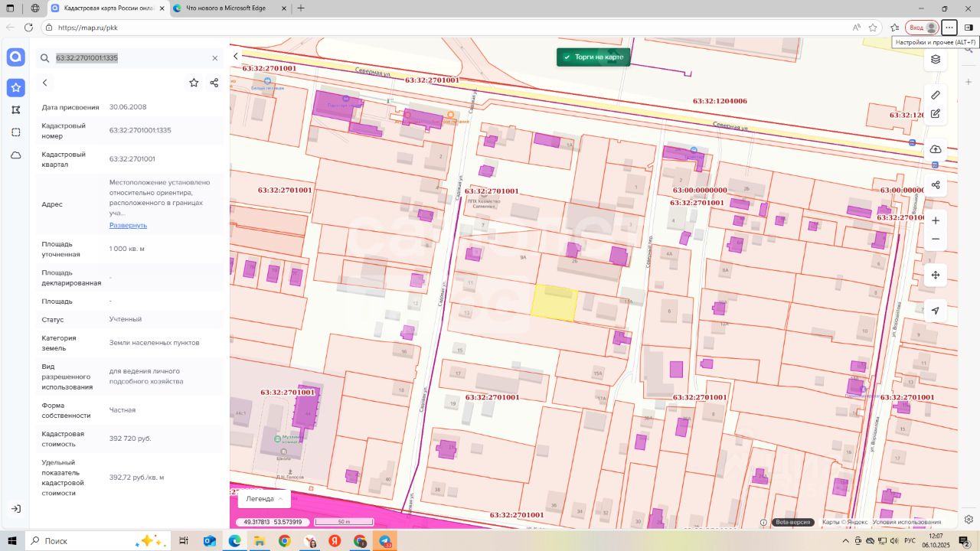This screenshot has width=980, height=551.
Task: Zoom in on the map
Action: tap(936, 220)
